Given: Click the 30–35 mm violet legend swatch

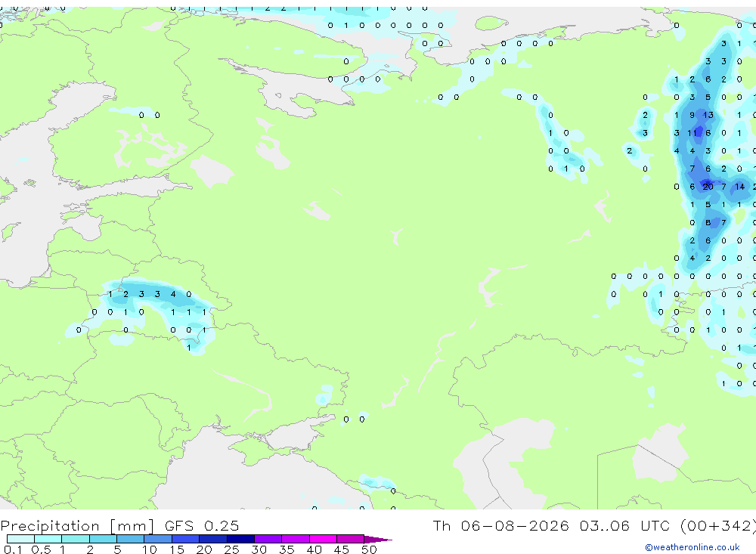Looking at the screenshot, I should point(268,539).
